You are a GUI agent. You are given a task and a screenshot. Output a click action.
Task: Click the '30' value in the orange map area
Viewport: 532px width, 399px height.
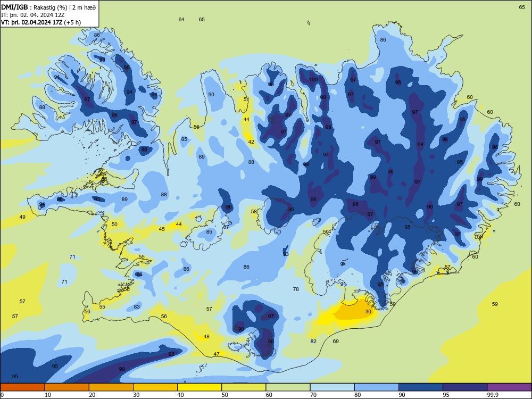tap(368, 311)
